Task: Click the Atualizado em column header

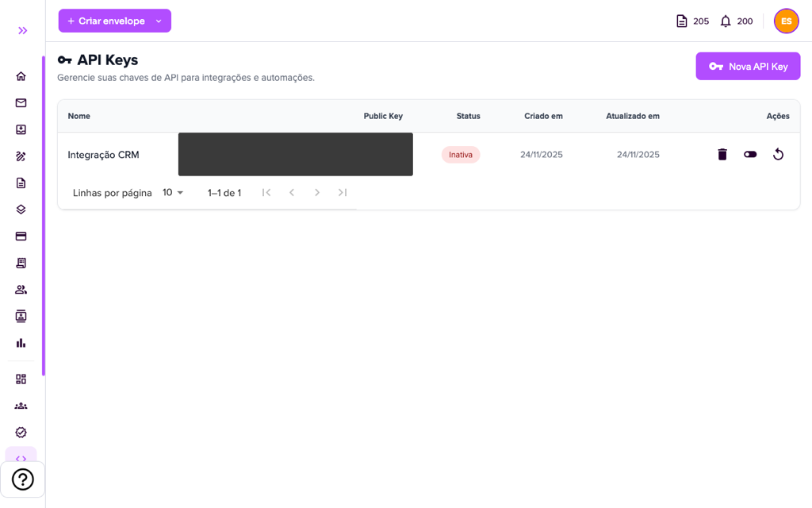Action: point(633,116)
